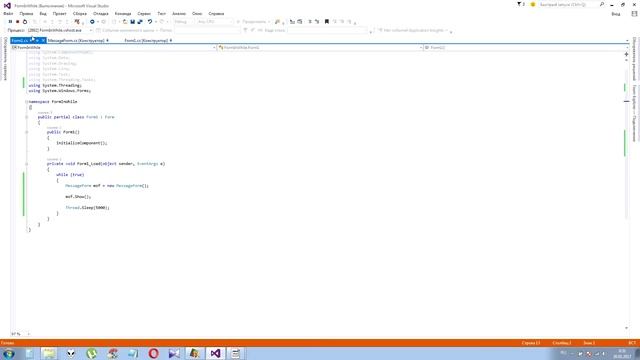Image resolution: width=640 pixels, height=360 pixels.
Task: Open Windows Start menu
Action: (x=9, y=353)
